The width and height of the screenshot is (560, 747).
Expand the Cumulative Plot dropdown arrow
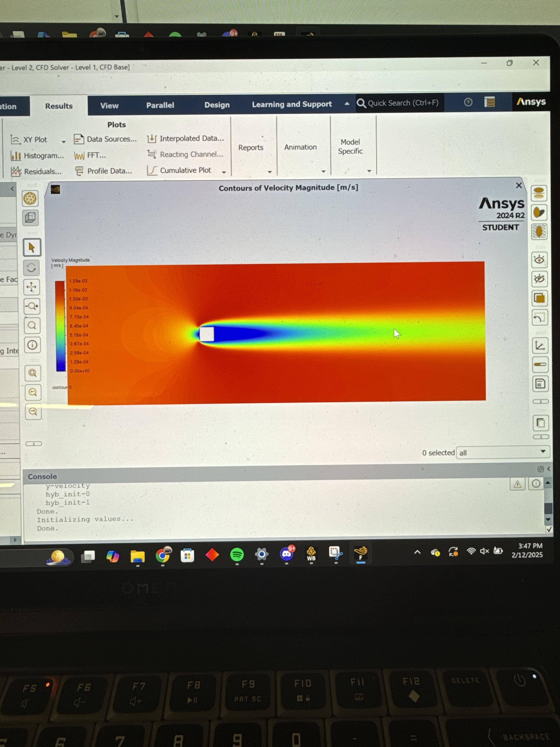[224, 172]
